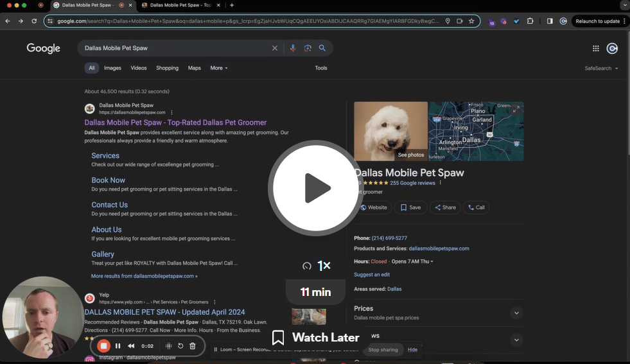
Task: Open the More search filters dropdown
Action: 219,68
